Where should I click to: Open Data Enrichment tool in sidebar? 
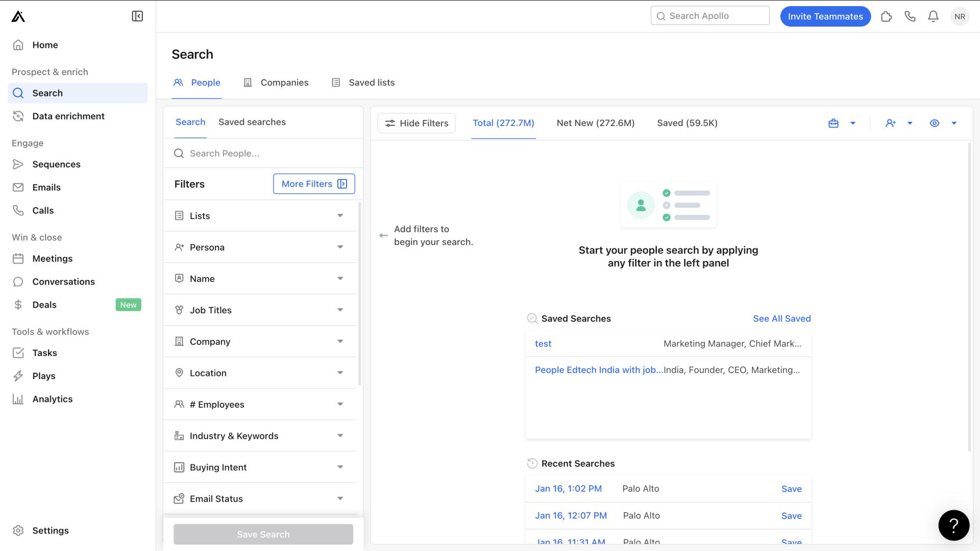pyautogui.click(x=68, y=116)
